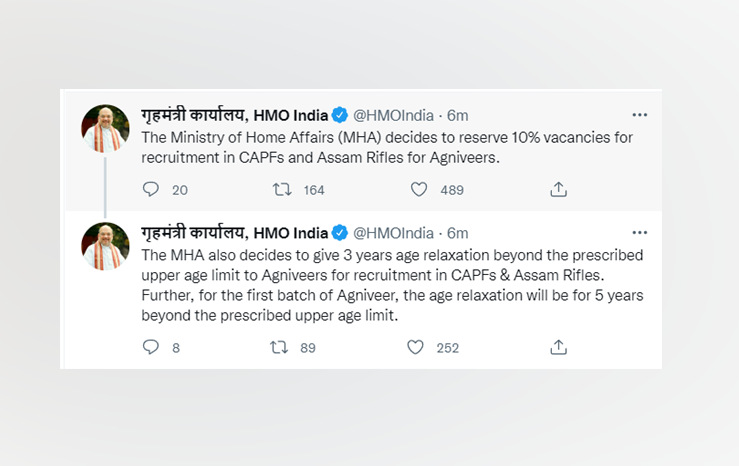
Task: Click verified badge on the first tweet
Action: [340, 115]
